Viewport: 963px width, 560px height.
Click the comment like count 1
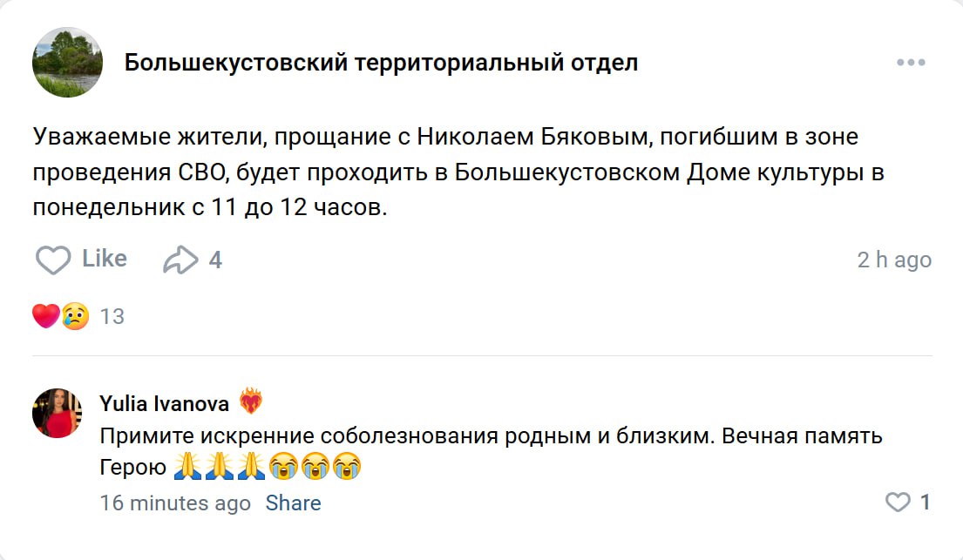point(925,503)
